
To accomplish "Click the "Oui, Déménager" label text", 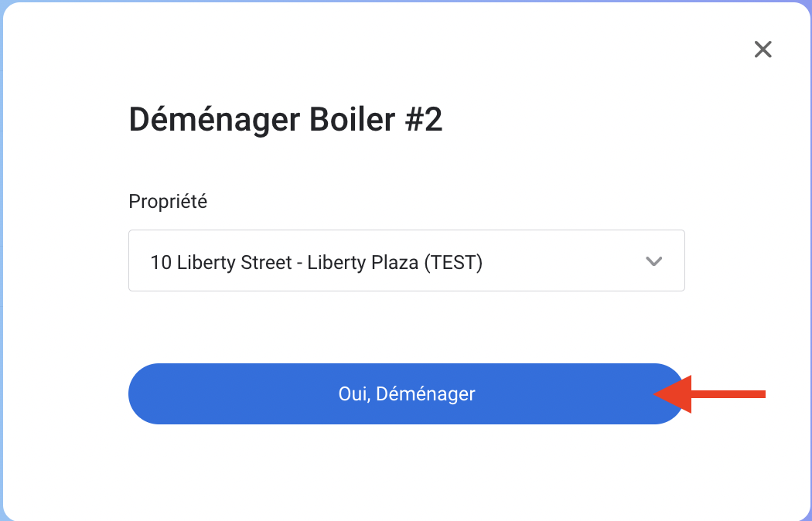I will coord(406,394).
